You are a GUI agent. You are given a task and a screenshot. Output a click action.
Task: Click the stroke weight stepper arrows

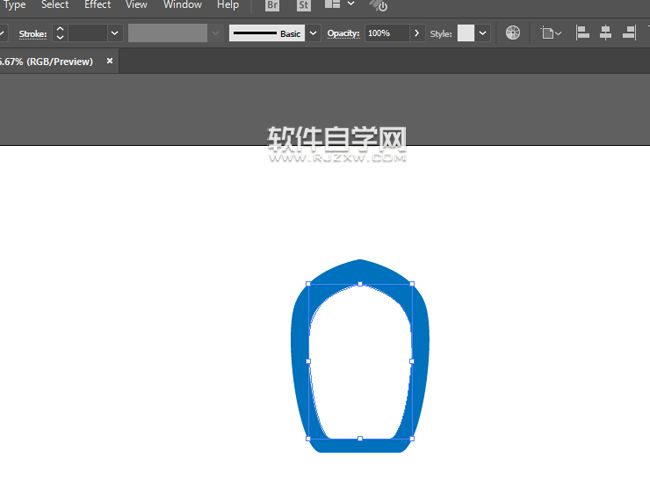tap(59, 33)
